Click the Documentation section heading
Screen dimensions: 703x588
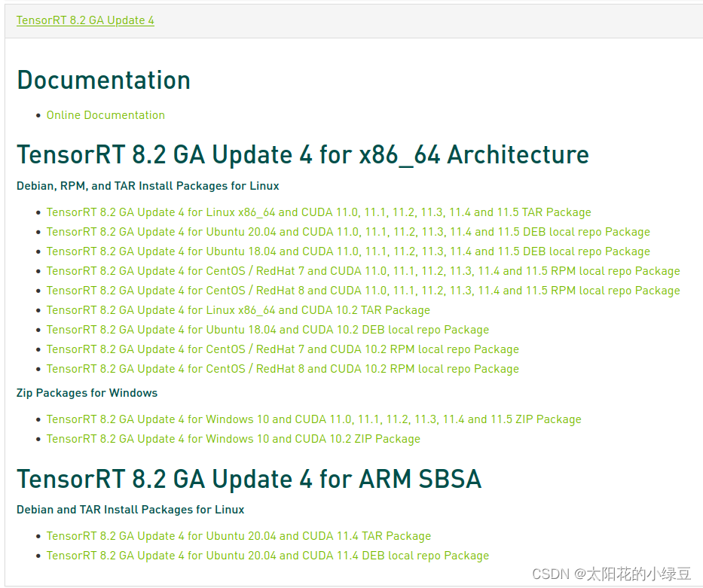pyautogui.click(x=103, y=80)
